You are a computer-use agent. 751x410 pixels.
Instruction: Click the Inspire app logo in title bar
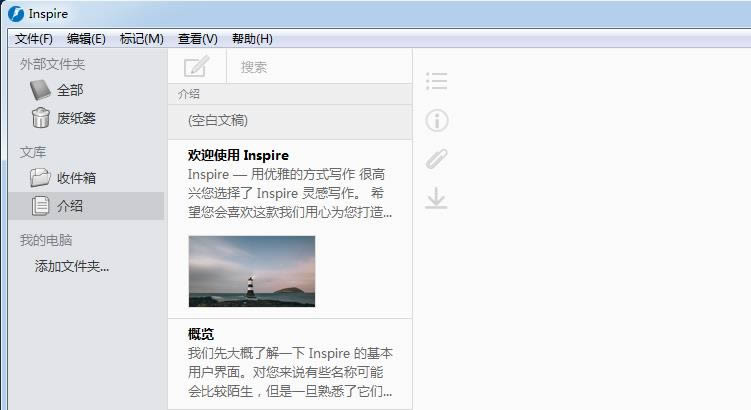(16, 14)
